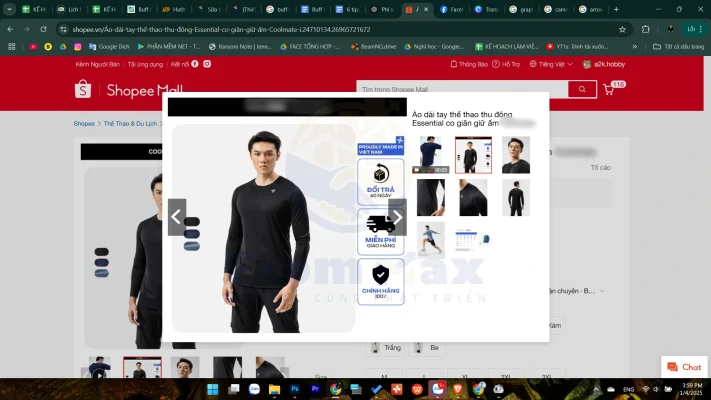Open the clock showing 1/4/2025
This screenshot has width=711, height=400.
coord(692,389)
